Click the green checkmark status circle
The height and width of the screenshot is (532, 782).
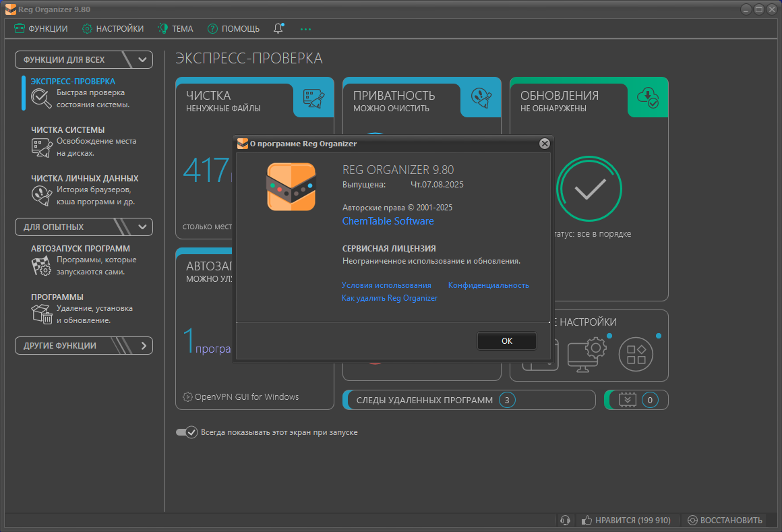(x=589, y=189)
